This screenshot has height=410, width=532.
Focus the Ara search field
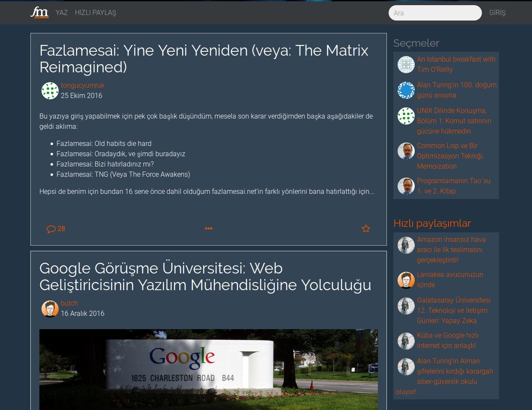[x=435, y=13]
